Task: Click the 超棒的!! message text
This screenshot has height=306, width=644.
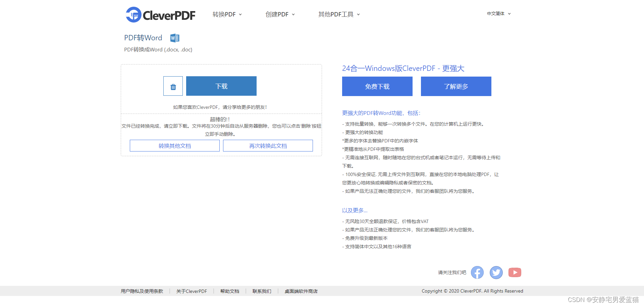Action: tap(220, 119)
